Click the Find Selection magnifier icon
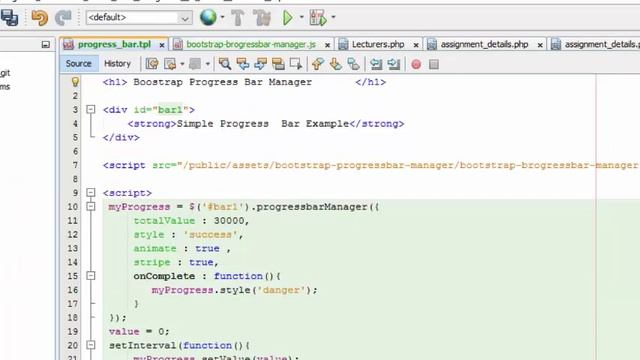This screenshot has height=360, width=640. click(x=224, y=64)
